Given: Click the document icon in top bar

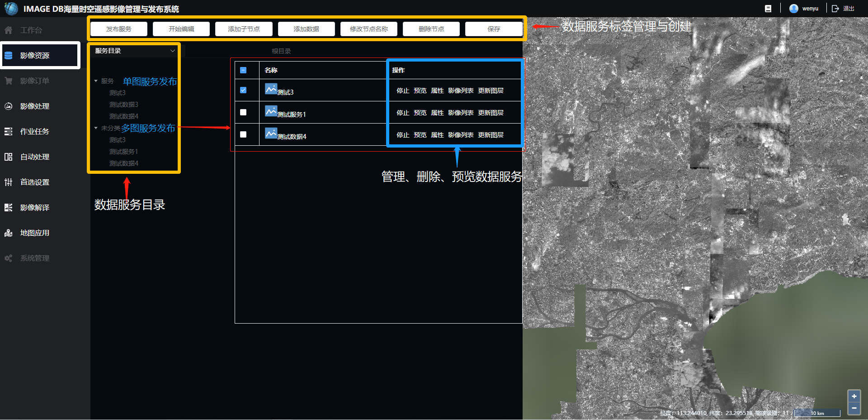Looking at the screenshot, I should click(768, 9).
